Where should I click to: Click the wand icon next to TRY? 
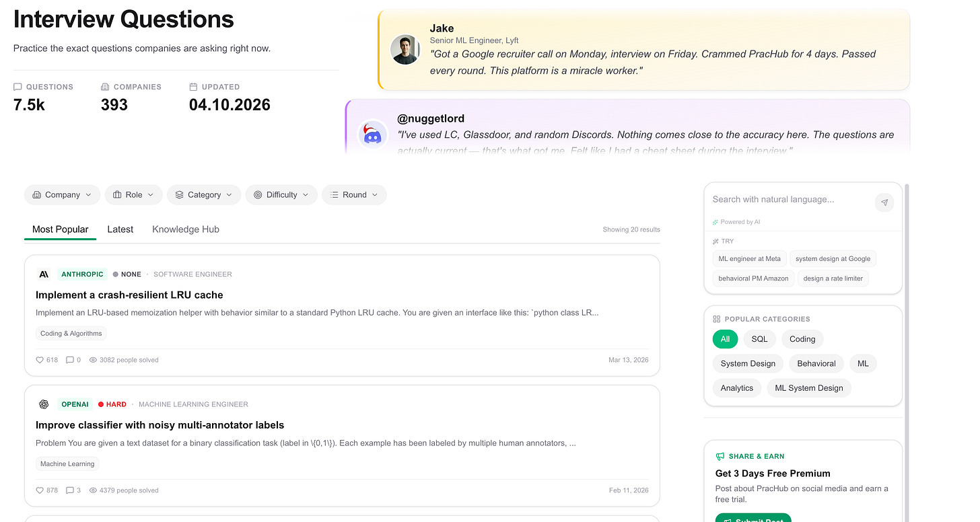coord(715,241)
